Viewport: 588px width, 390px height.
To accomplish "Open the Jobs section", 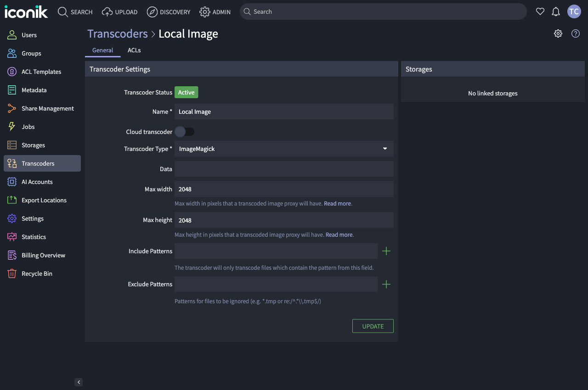I will (x=28, y=127).
